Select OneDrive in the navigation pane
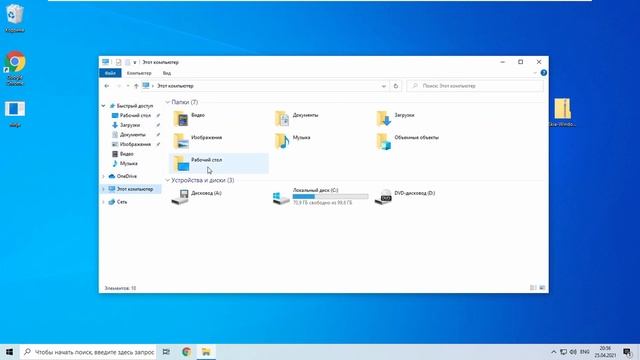Viewport: 640px width, 360px height. [x=123, y=176]
